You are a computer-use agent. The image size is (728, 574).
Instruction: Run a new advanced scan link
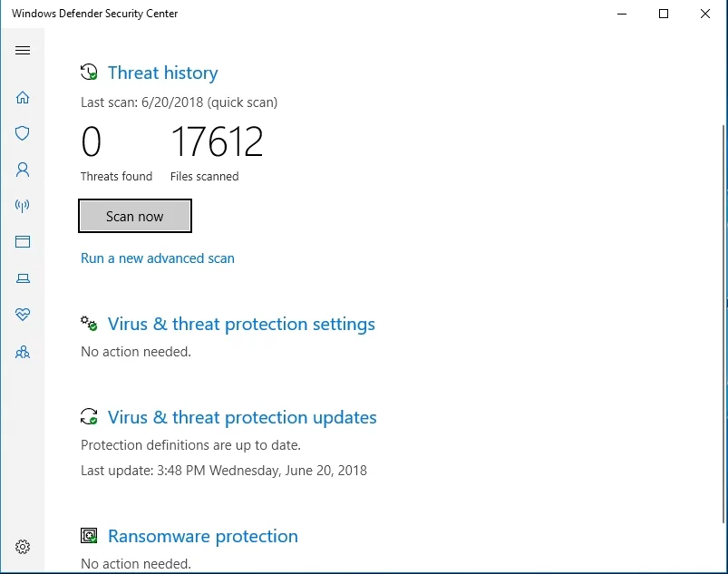point(158,258)
